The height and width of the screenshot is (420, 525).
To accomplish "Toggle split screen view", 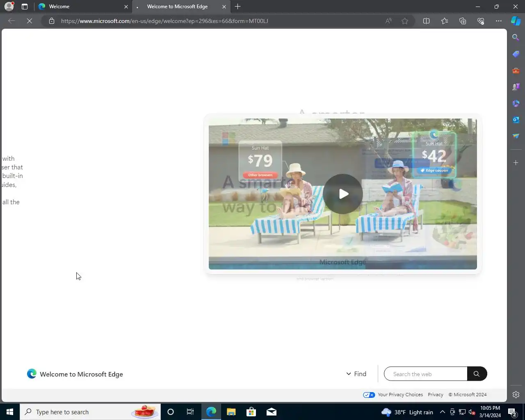I will click(x=427, y=21).
